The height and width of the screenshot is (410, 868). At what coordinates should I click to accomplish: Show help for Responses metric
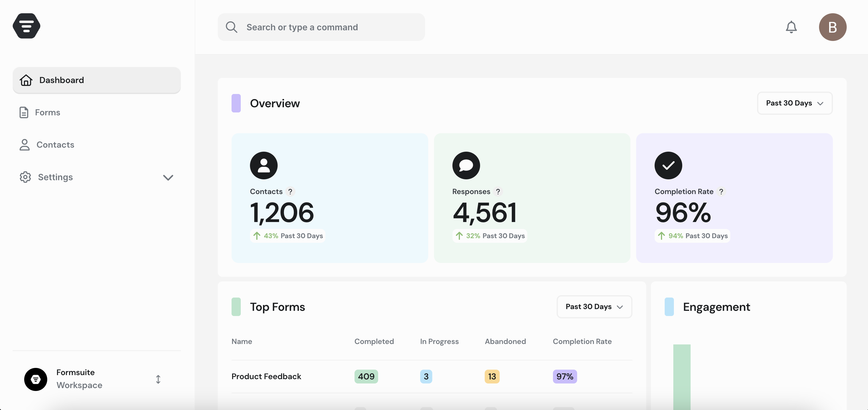pos(498,191)
